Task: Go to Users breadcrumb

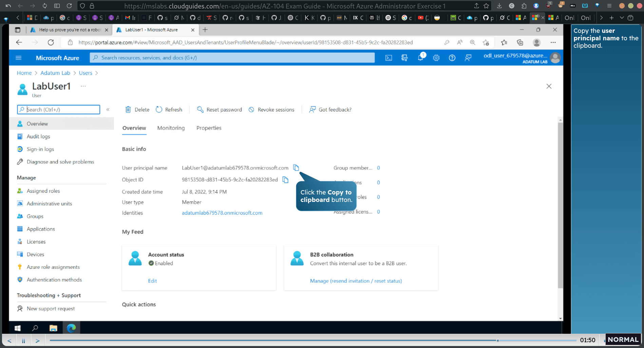Action: (86, 73)
